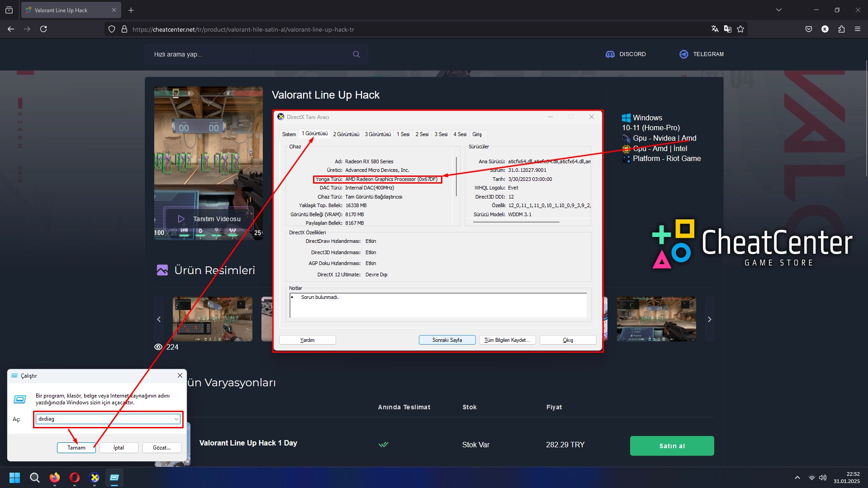868x488 pixels.
Task: Expand the dropdown arrow in the Aç field
Action: point(176,419)
